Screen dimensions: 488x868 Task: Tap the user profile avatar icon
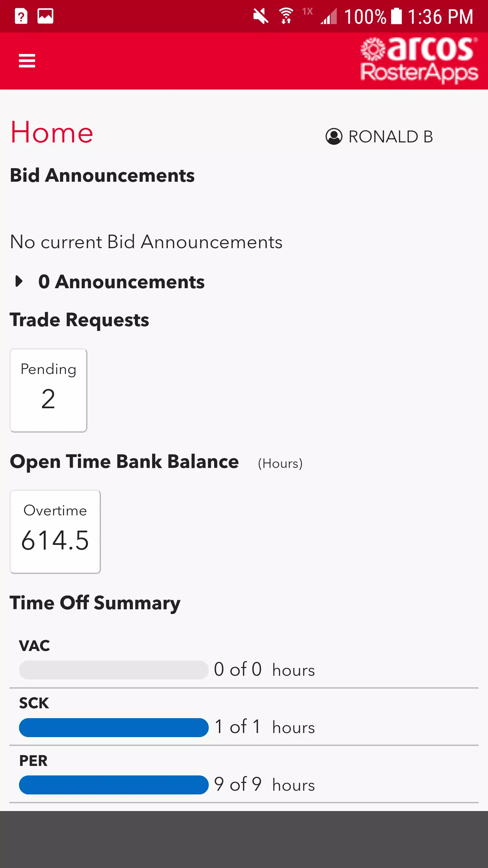click(x=334, y=137)
